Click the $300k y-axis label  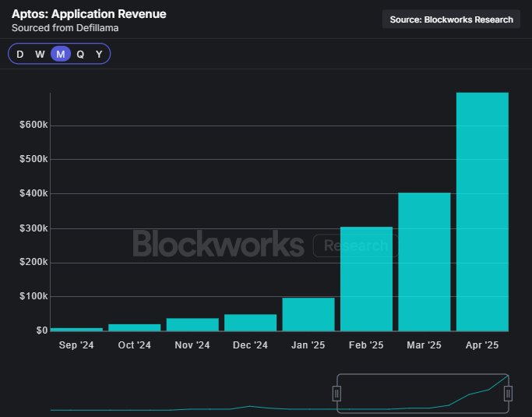33,228
